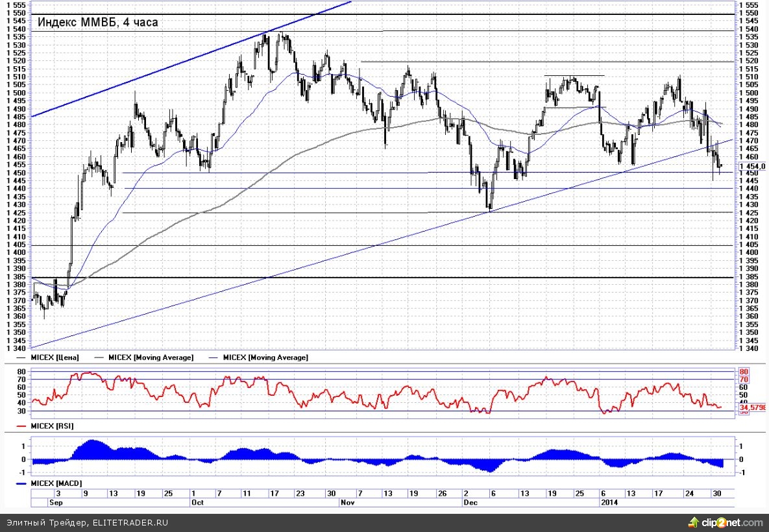Viewport: 769px width, 532px height.
Task: Click the RSI value label 34,5798
Action: click(753, 407)
